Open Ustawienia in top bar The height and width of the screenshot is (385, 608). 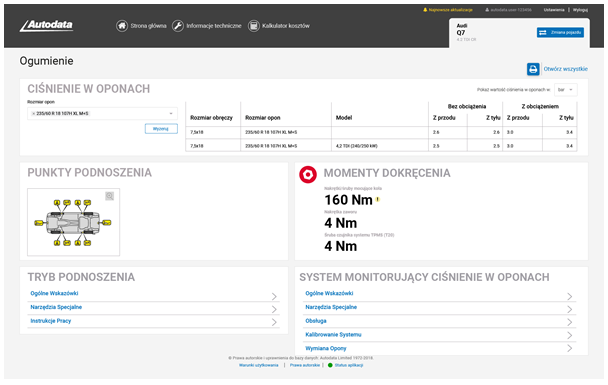pyautogui.click(x=554, y=10)
